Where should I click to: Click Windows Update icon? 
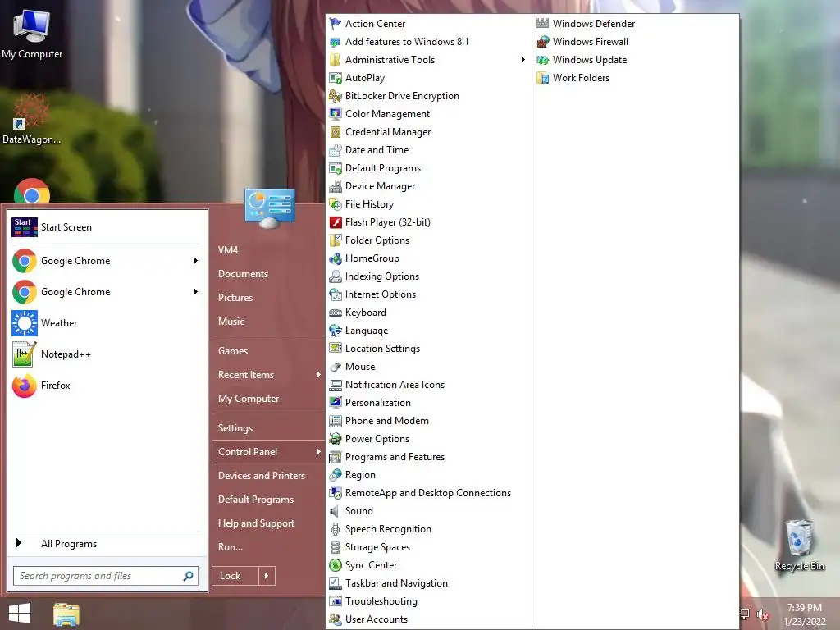tap(543, 60)
